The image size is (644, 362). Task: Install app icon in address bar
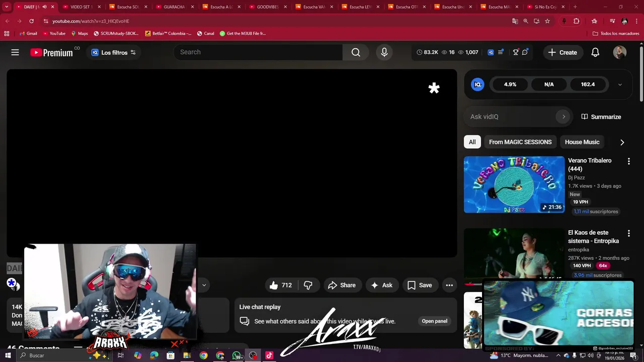tap(536, 21)
